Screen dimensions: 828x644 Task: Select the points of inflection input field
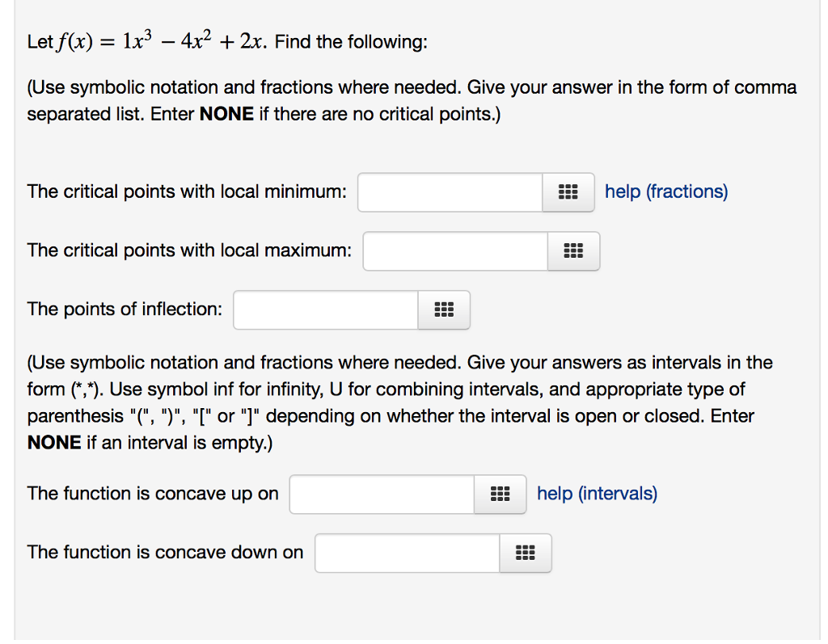pos(323,309)
